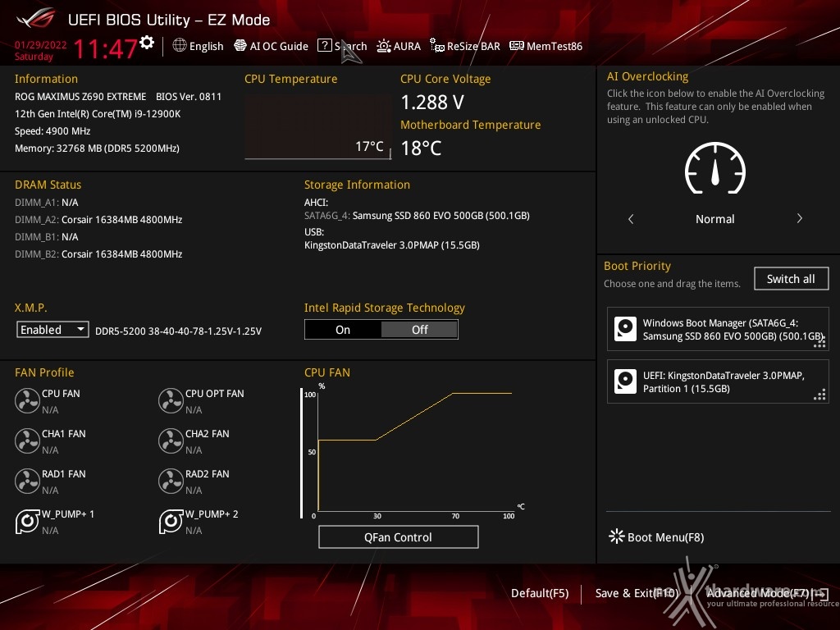Click the Speed: 4900 MHz line

tap(52, 131)
